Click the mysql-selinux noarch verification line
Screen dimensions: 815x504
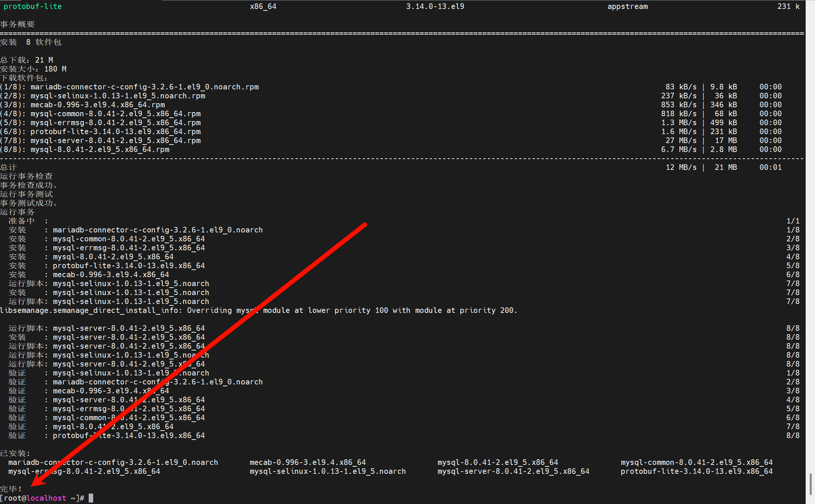point(130,373)
